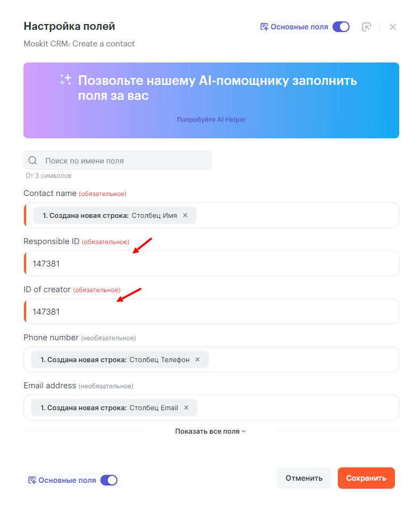
Task: Click into the Responsible ID field
Action: pyautogui.click(x=213, y=263)
